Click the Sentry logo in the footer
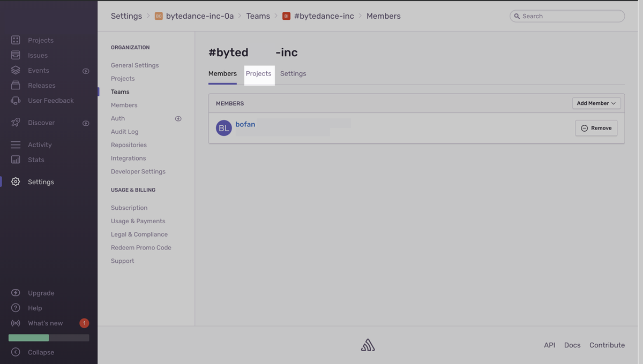The image size is (643, 364). (x=368, y=345)
